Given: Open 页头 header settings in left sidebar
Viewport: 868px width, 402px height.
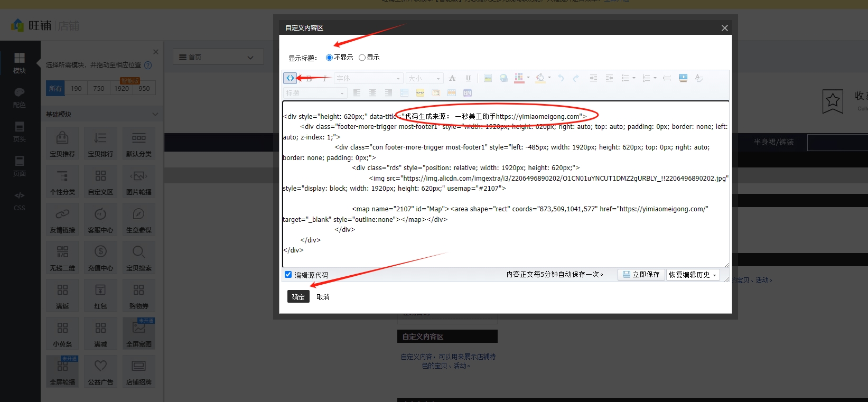Looking at the screenshot, I should 20,132.
